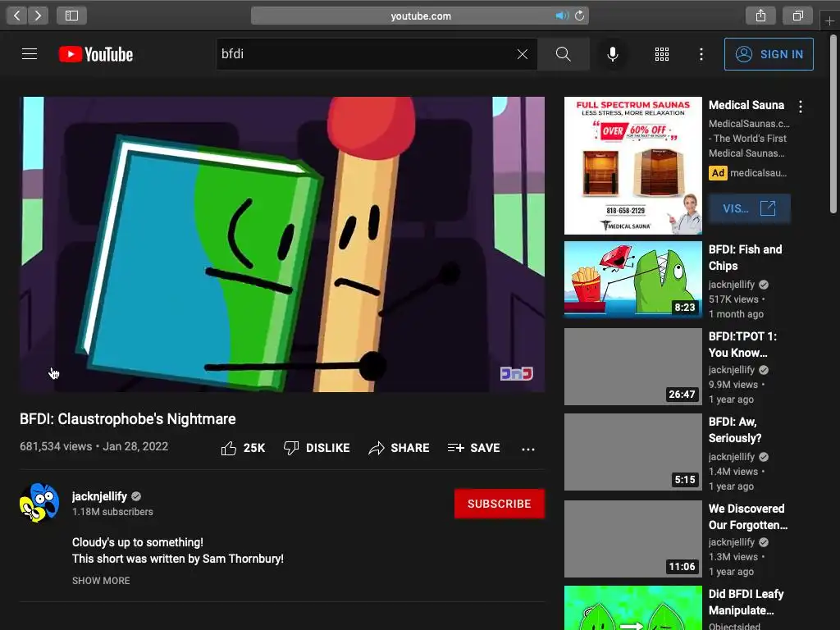Open BFDI:TPOT 1: You Know video title
This screenshot has height=630, width=840.
[742, 345]
